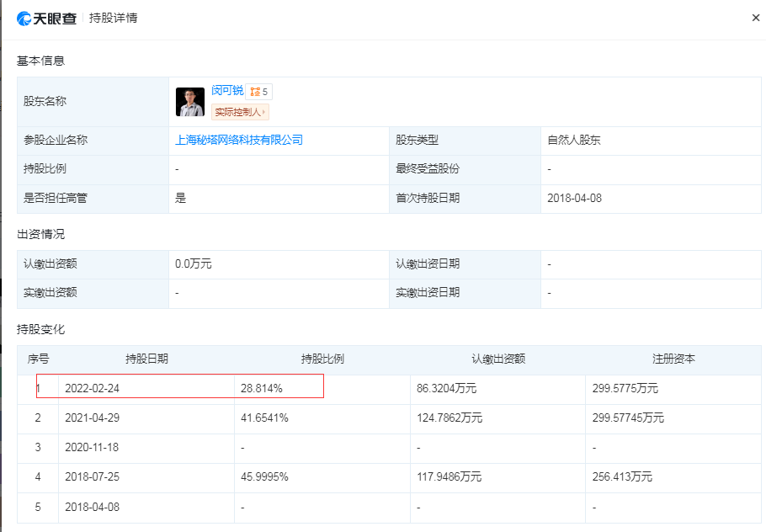Click the 注册资本 column header
This screenshot has width=766, height=532.
pos(673,359)
